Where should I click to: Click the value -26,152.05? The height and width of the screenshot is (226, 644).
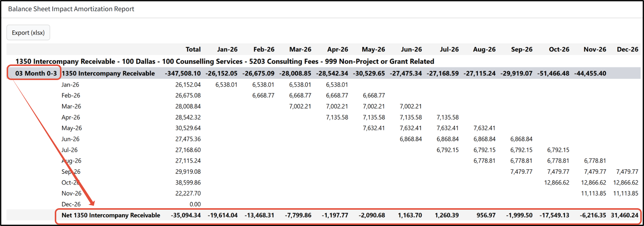(x=221, y=73)
